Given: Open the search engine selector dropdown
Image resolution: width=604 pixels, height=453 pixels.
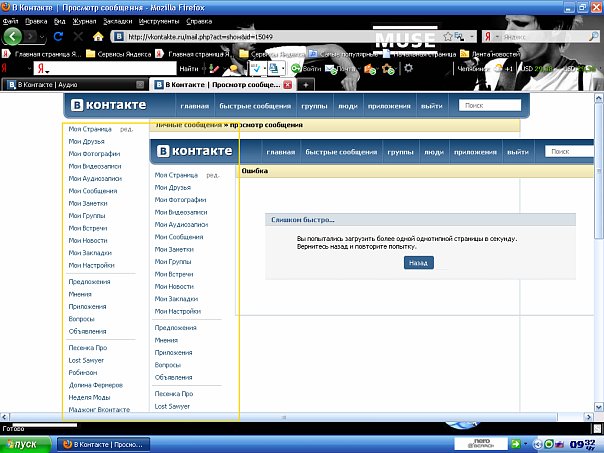Looking at the screenshot, I should (497, 37).
